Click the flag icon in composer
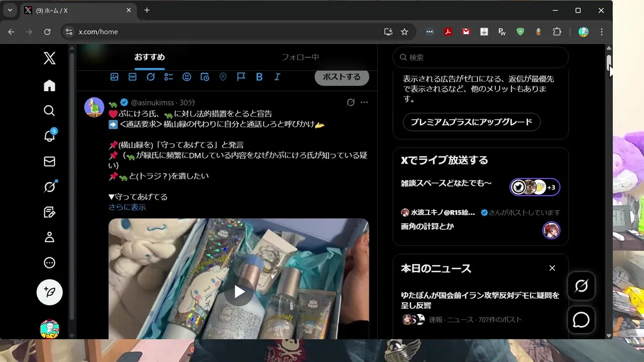Viewport: 644px width, 362px height. pyautogui.click(x=241, y=77)
